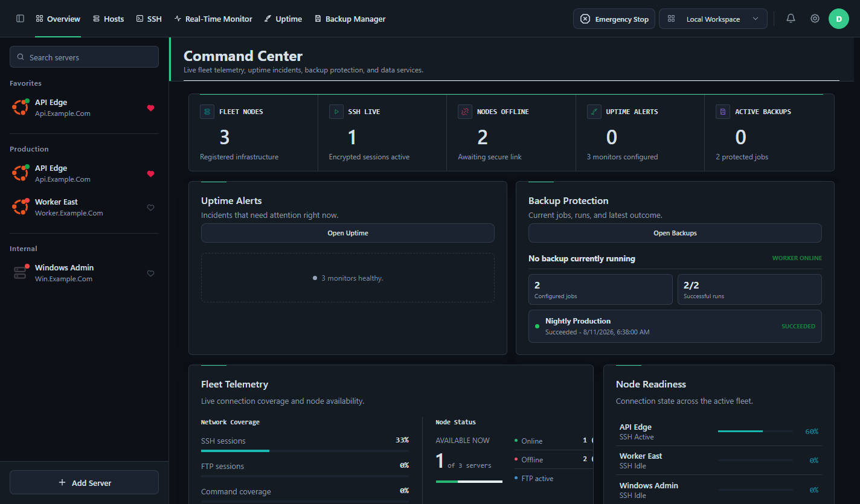Open the notifications bell
Viewport: 860px width, 504px height.
coord(791,19)
